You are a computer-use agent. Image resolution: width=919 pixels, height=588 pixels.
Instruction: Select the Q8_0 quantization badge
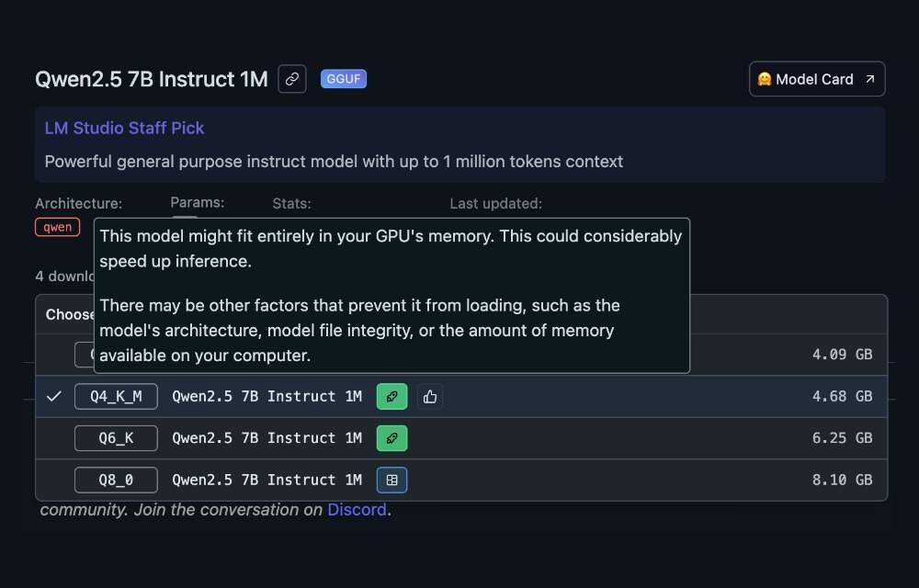116,480
